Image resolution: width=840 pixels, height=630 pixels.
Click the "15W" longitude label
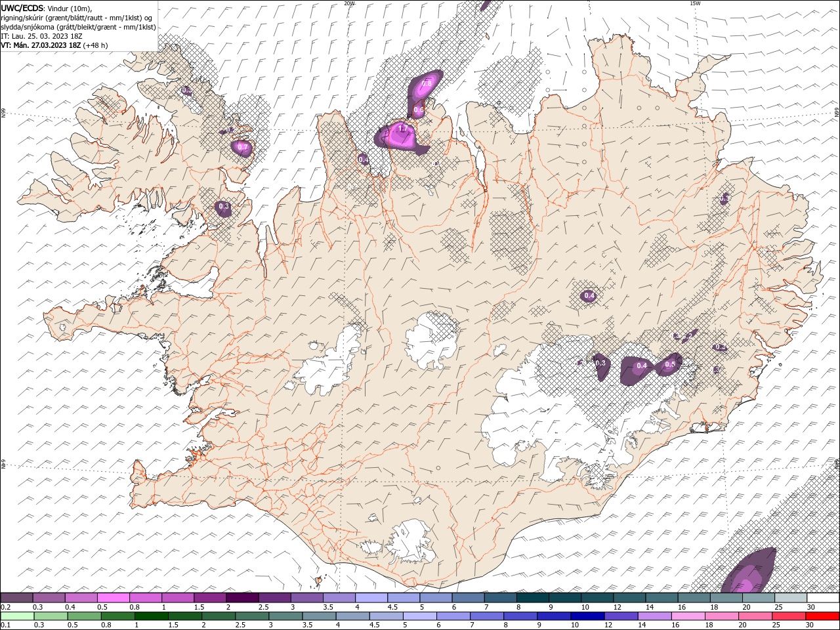click(695, 3)
